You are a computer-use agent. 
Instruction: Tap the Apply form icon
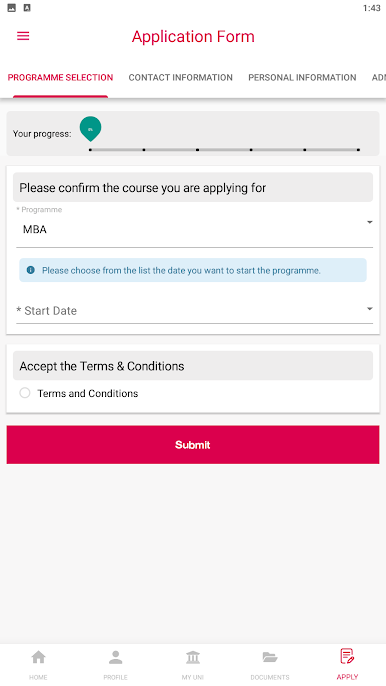[347, 656]
